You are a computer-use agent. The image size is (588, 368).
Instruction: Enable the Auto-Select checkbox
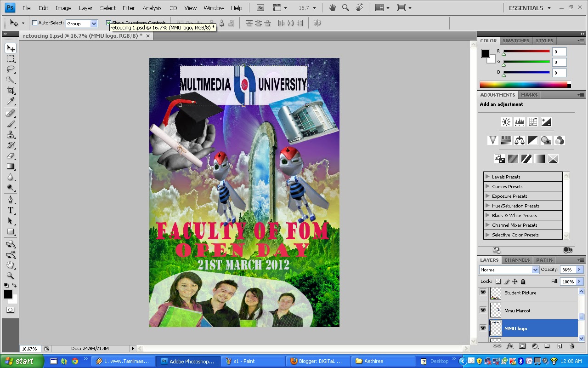click(x=34, y=23)
